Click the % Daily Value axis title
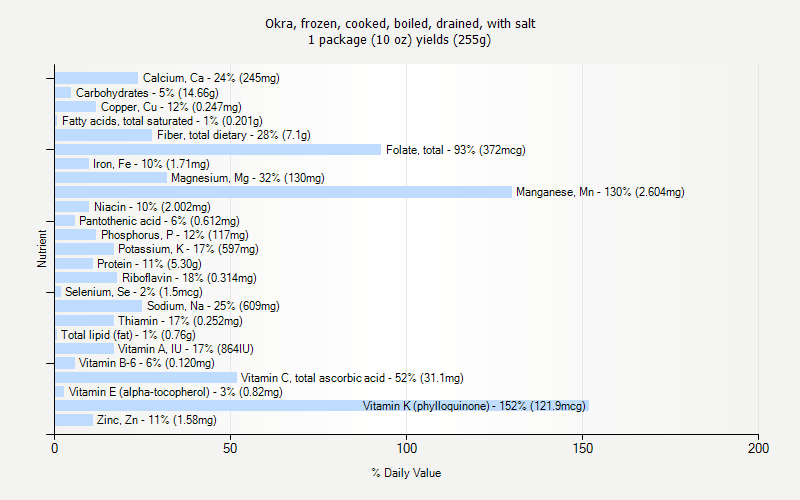This screenshot has width=800, height=500. 406,473
